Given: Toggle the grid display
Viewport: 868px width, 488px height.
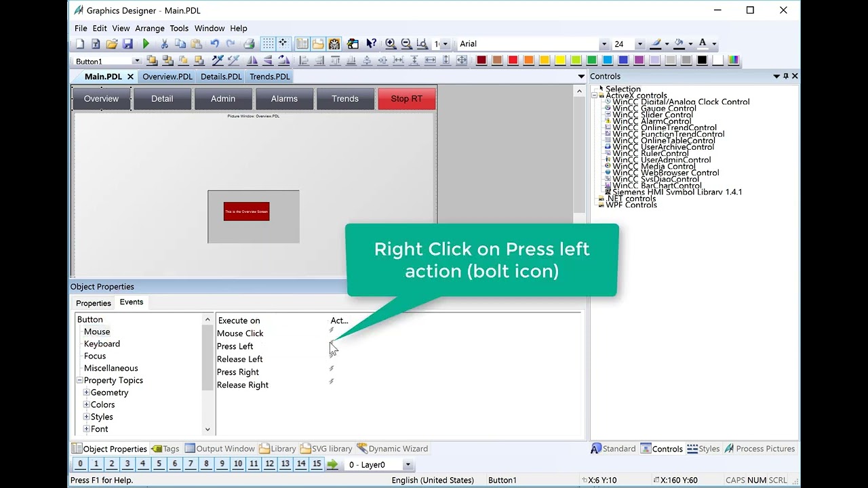Looking at the screenshot, I should 268,44.
